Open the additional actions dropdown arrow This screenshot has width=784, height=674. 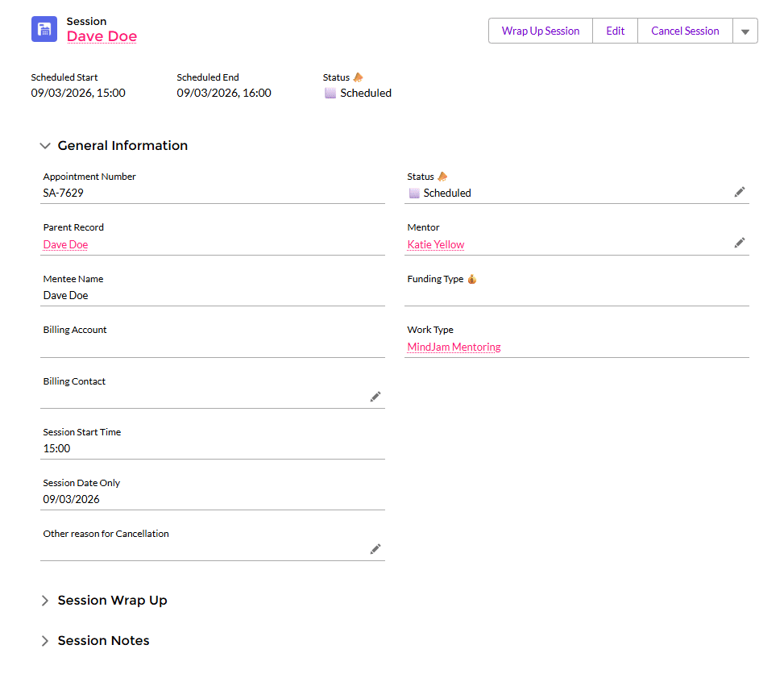coord(745,31)
